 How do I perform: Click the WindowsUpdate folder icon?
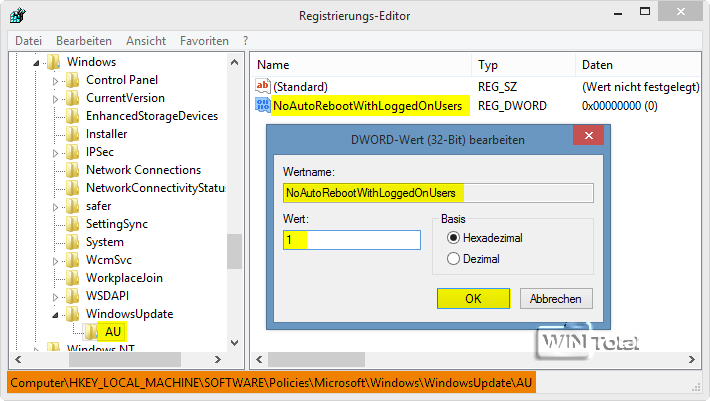[73, 313]
